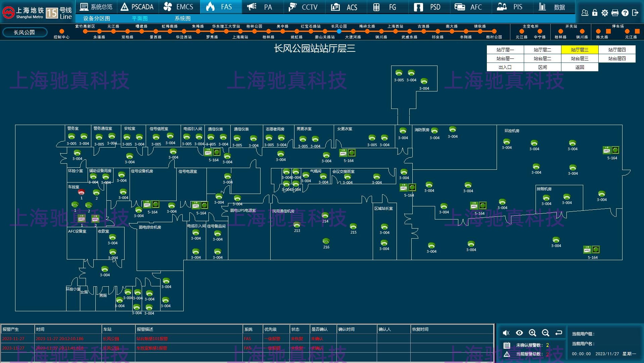The image size is (644, 363).
Task: Open the 长风公园 station selector box
Action: (25, 32)
